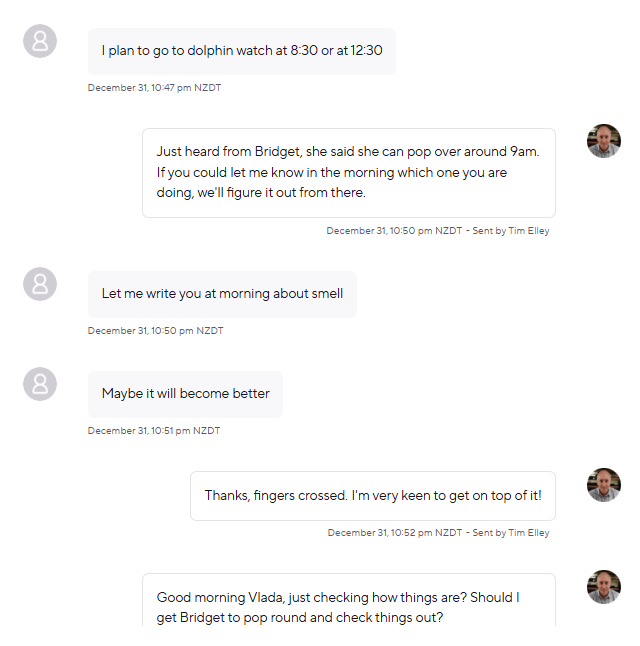Click the 10:52 pm NZDT timestamp
This screenshot has height=646, width=640.
395,533
